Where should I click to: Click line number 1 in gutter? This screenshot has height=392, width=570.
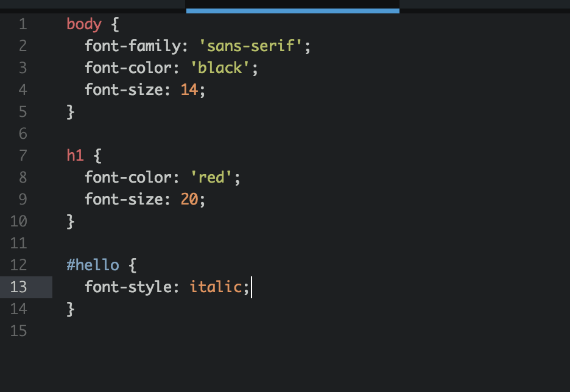pyautogui.click(x=23, y=24)
